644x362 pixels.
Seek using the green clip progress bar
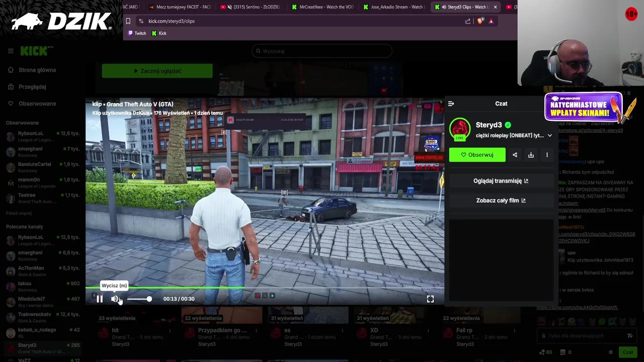(x=265, y=288)
